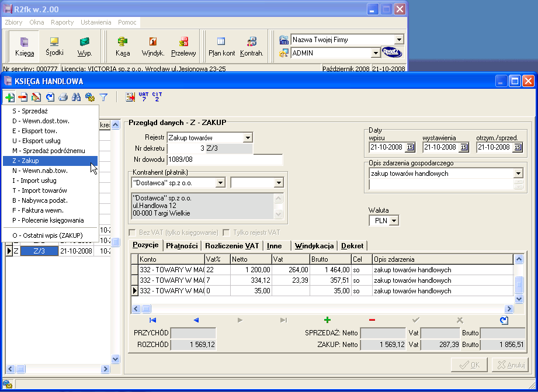Click the refresh icon in Księga Handlowa toolbar
The width and height of the screenshot is (538, 392).
click(x=50, y=98)
